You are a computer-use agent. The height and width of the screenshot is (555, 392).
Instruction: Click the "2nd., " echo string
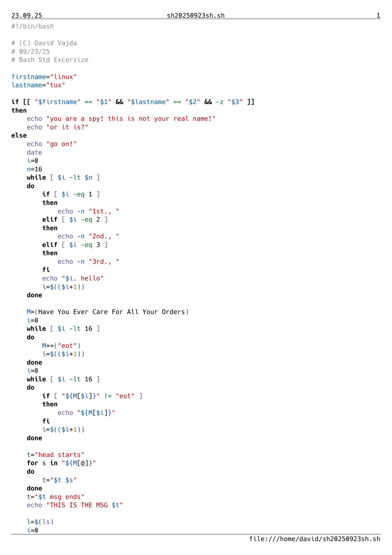pos(104,236)
